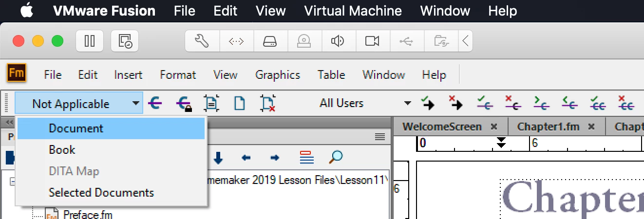Select Book from the dropdown list

pos(111,150)
